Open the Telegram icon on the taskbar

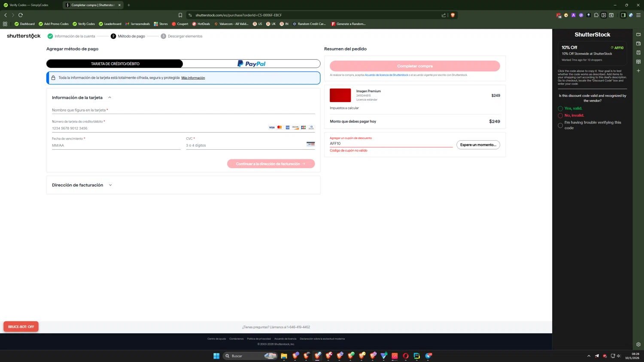click(x=428, y=356)
